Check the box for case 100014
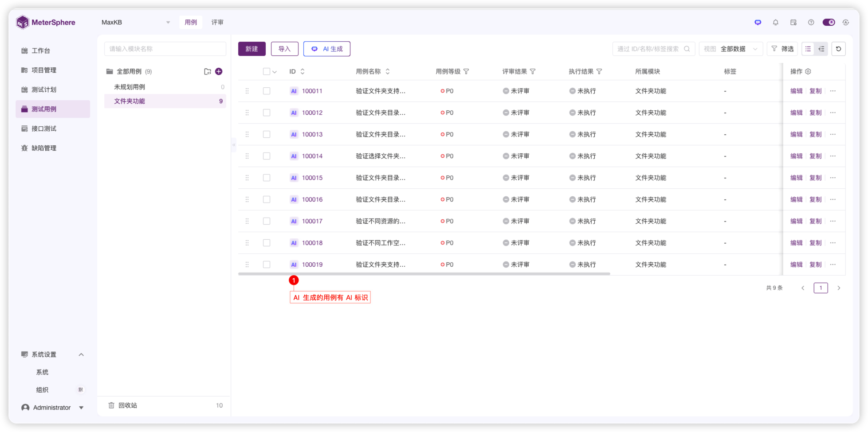Image resolution: width=868 pixels, height=432 pixels. coord(267,156)
